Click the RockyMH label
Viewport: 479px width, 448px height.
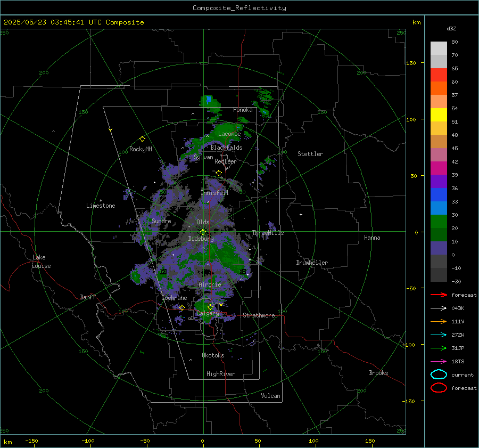[141, 149]
